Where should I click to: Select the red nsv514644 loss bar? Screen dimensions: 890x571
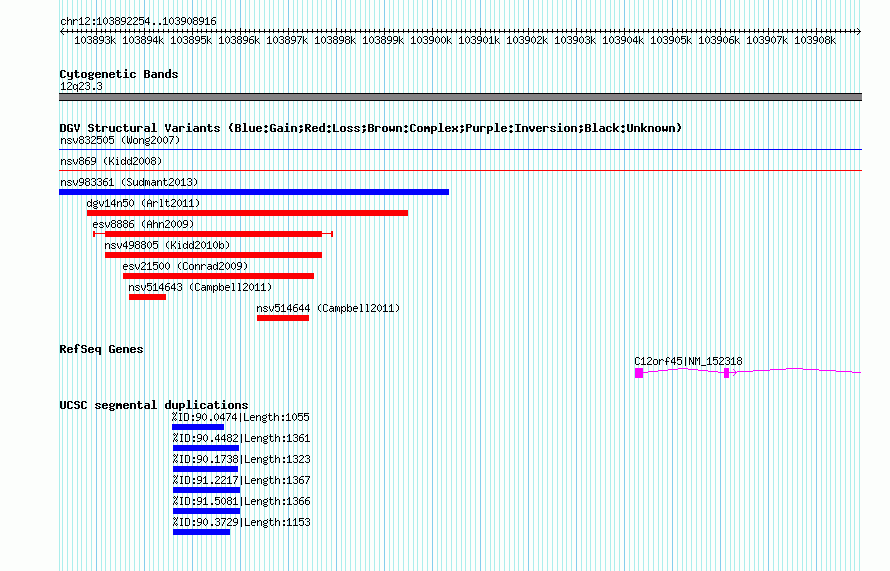(283, 318)
